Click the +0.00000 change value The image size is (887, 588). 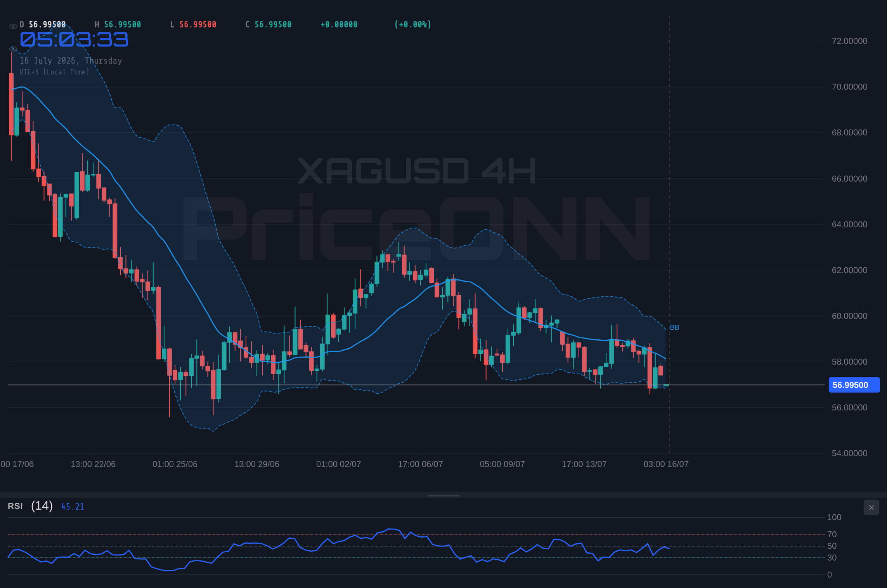click(339, 24)
